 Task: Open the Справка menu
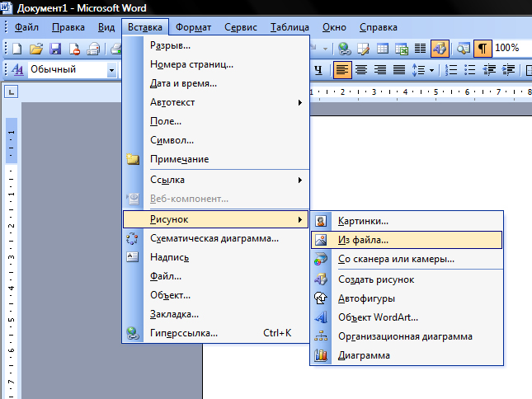coord(379,27)
